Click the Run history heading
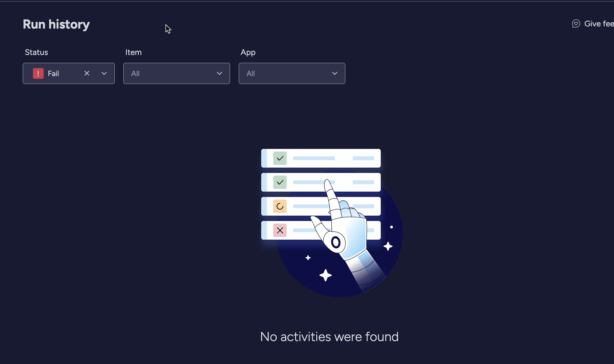Image resolution: width=614 pixels, height=364 pixels. point(56,24)
